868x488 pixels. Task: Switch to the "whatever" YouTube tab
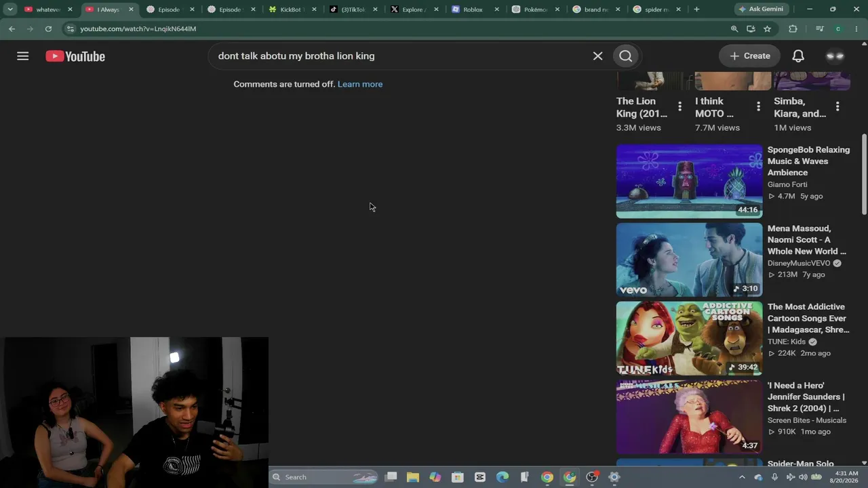[47, 9]
